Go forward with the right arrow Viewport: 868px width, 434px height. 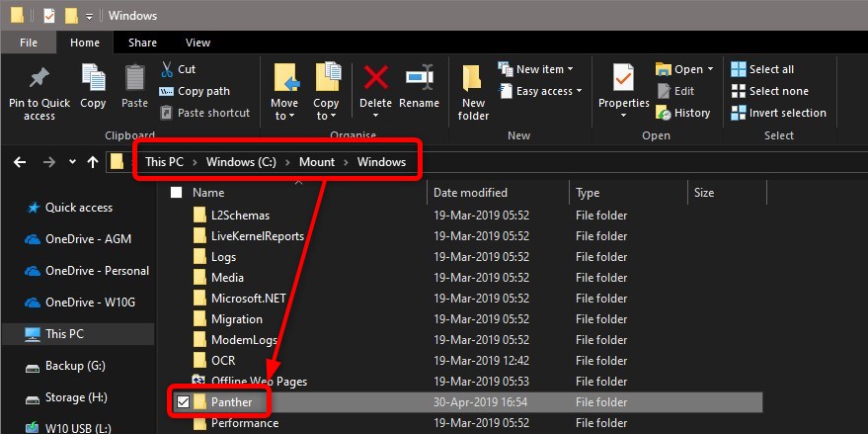[x=49, y=162]
